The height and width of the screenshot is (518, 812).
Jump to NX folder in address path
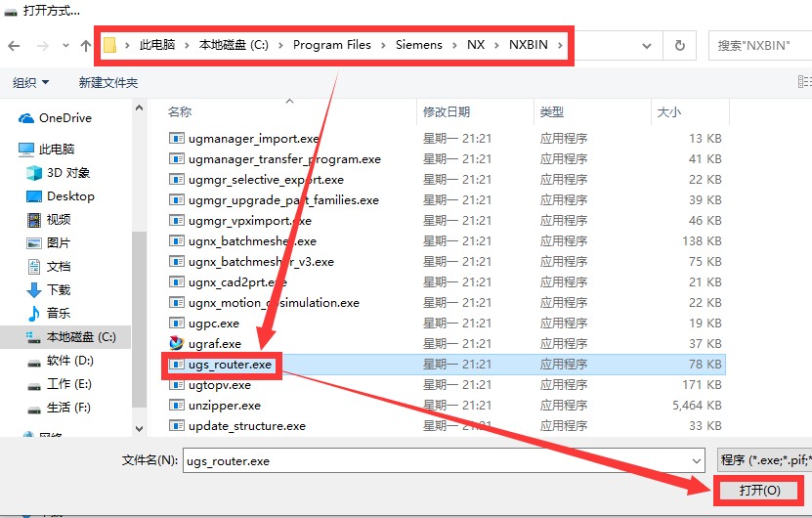(476, 45)
